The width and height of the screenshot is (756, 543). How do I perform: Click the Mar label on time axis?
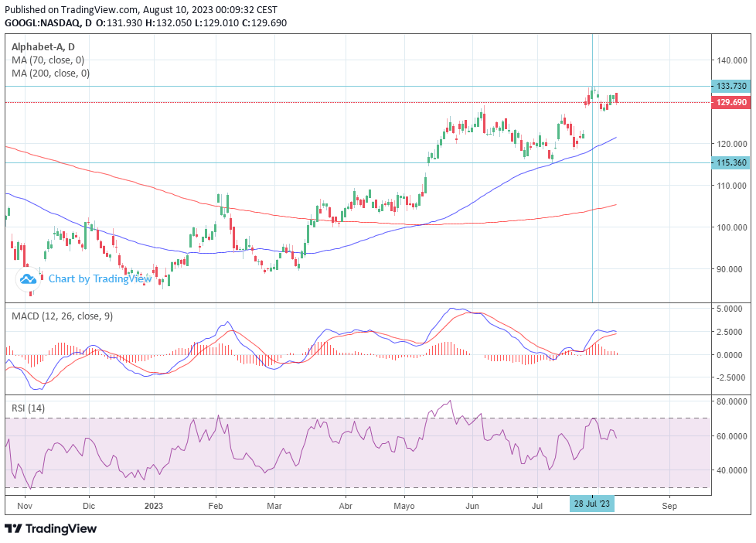(x=274, y=506)
